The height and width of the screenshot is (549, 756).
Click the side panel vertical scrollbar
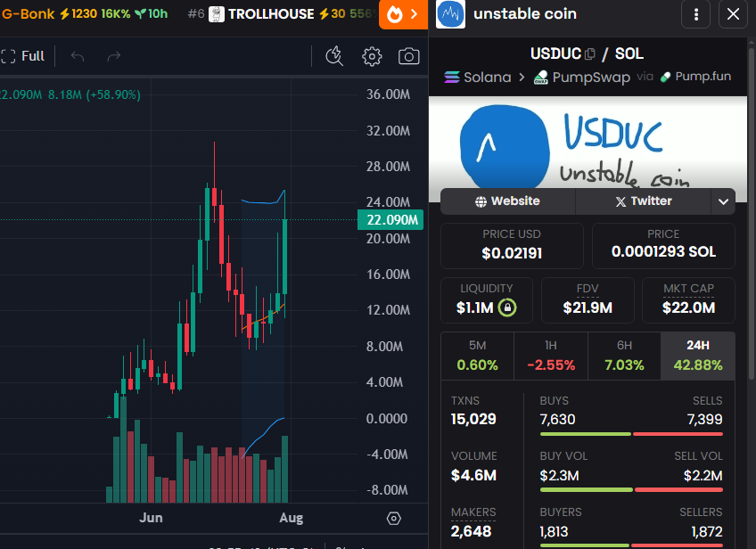[x=752, y=212]
